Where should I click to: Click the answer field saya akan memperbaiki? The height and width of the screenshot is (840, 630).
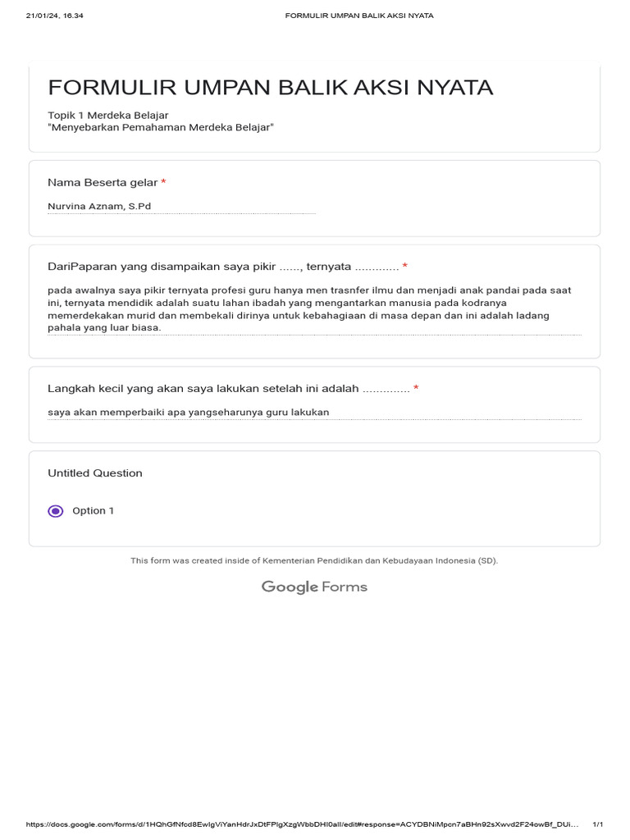314,412
